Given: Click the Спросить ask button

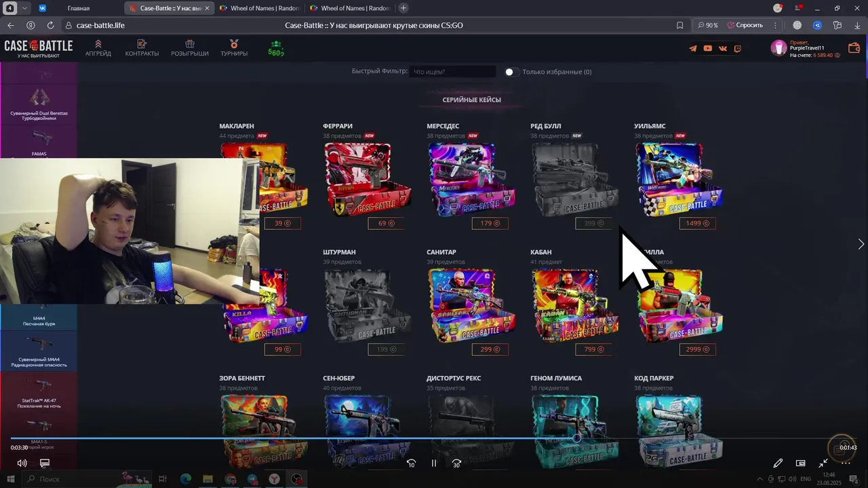Looking at the screenshot, I should coord(745,25).
